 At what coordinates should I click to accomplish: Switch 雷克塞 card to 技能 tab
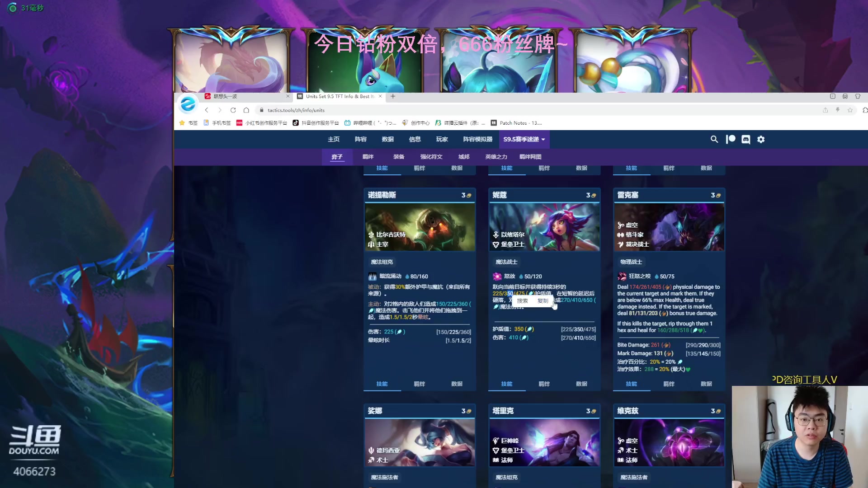[x=632, y=384]
